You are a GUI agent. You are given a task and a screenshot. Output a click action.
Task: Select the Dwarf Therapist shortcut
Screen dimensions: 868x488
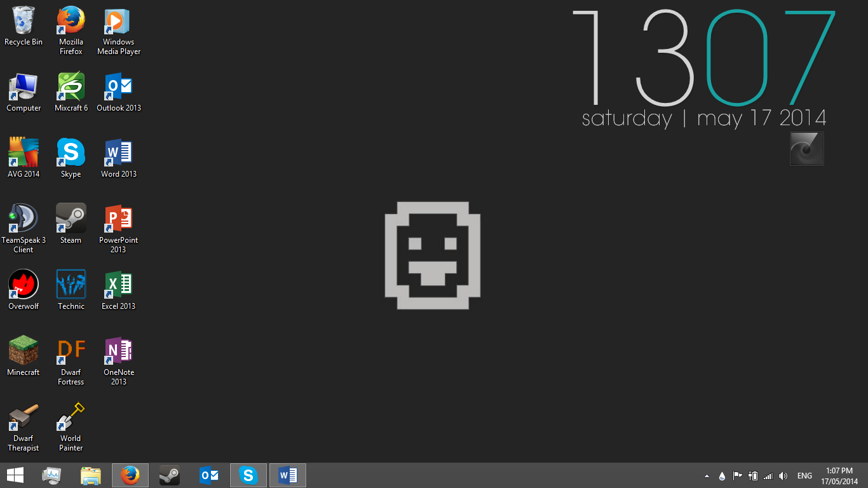[x=24, y=427]
